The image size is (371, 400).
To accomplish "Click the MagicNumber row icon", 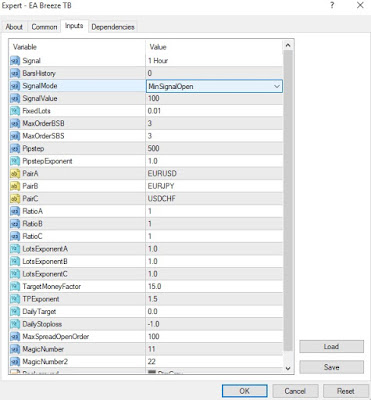I will [x=15, y=349].
